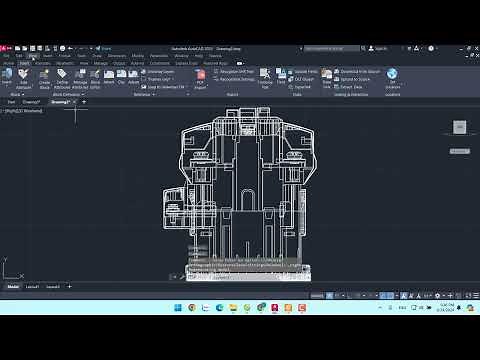Click Recognize SHX Text button
This screenshot has height=360, width=480.
click(234, 71)
